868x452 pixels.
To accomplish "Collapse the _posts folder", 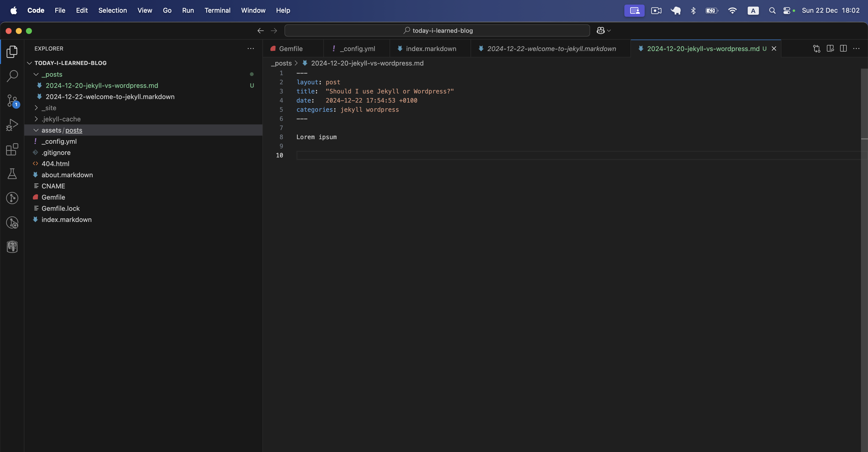I will (36, 74).
